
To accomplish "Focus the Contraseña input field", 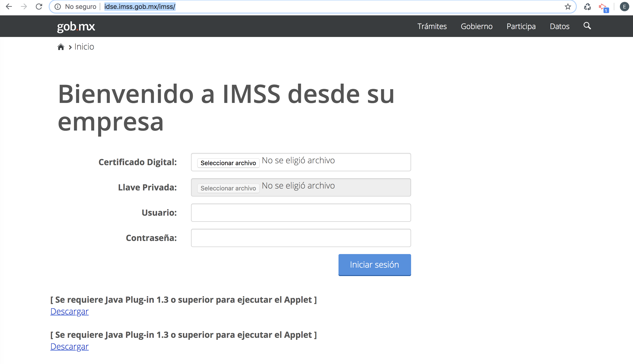I will point(301,238).
